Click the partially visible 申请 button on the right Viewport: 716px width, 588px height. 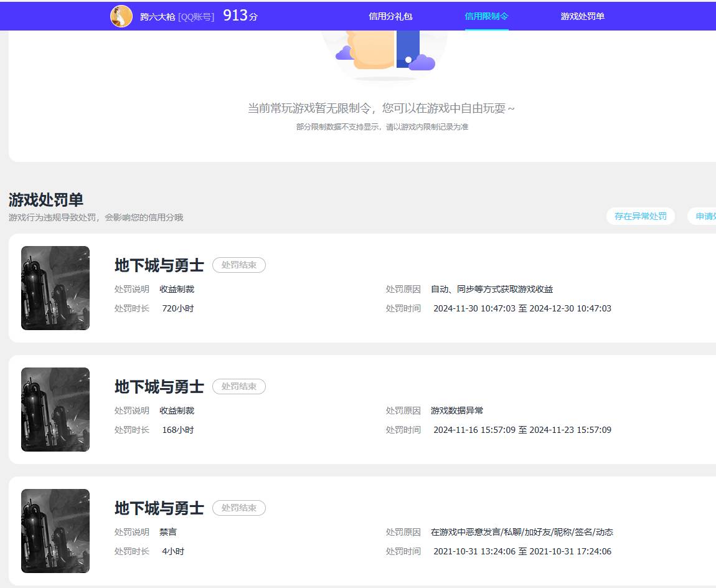(707, 216)
